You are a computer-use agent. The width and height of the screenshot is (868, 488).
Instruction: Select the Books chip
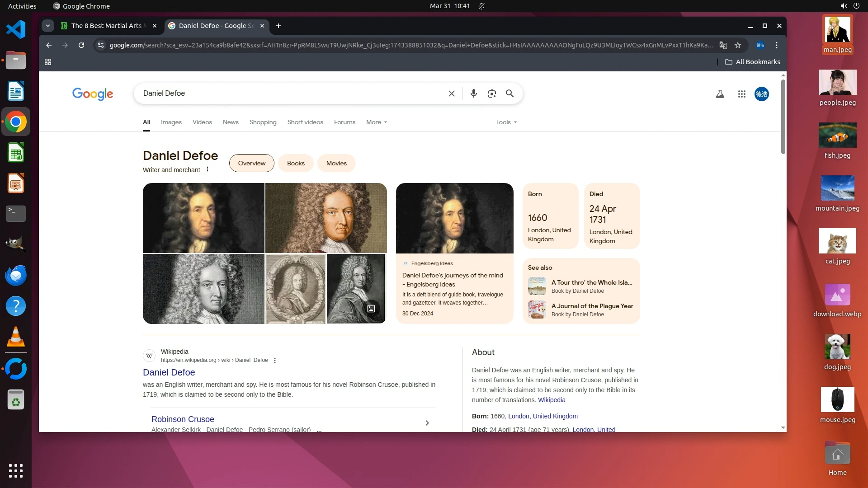[296, 163]
